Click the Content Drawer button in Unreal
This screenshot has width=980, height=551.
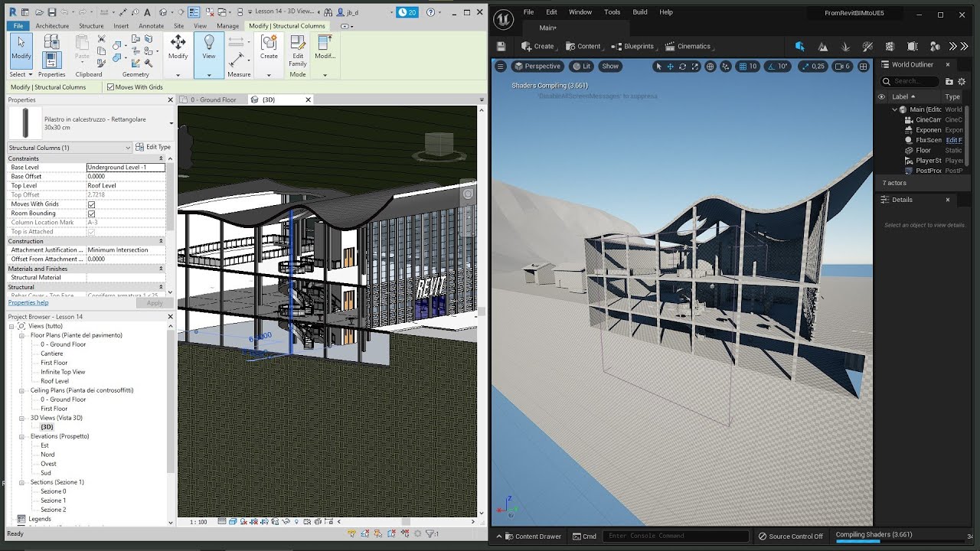[x=532, y=536]
